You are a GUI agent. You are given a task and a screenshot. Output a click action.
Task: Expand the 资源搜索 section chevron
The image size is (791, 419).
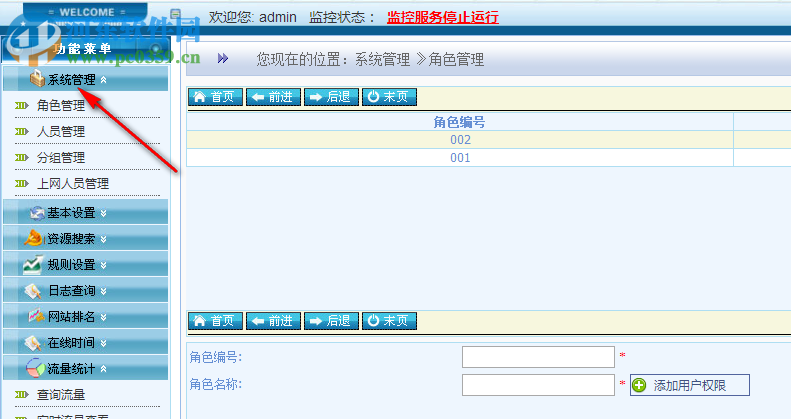pyautogui.click(x=103, y=239)
